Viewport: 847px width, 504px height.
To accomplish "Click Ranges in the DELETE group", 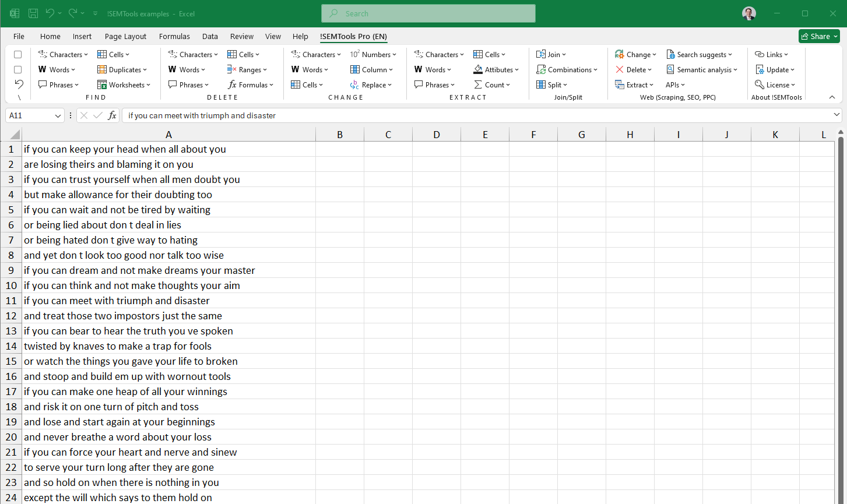I will [x=248, y=70].
